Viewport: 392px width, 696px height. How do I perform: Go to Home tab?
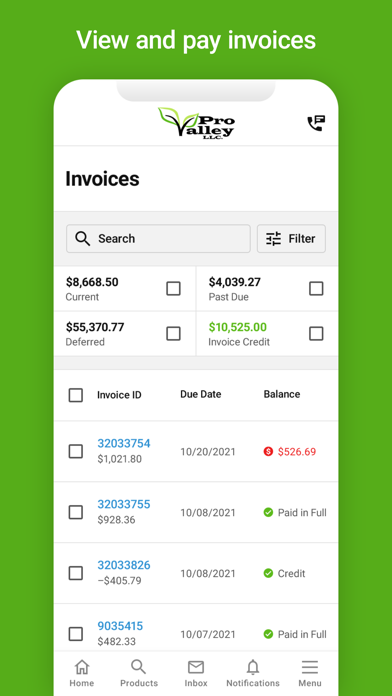82,673
